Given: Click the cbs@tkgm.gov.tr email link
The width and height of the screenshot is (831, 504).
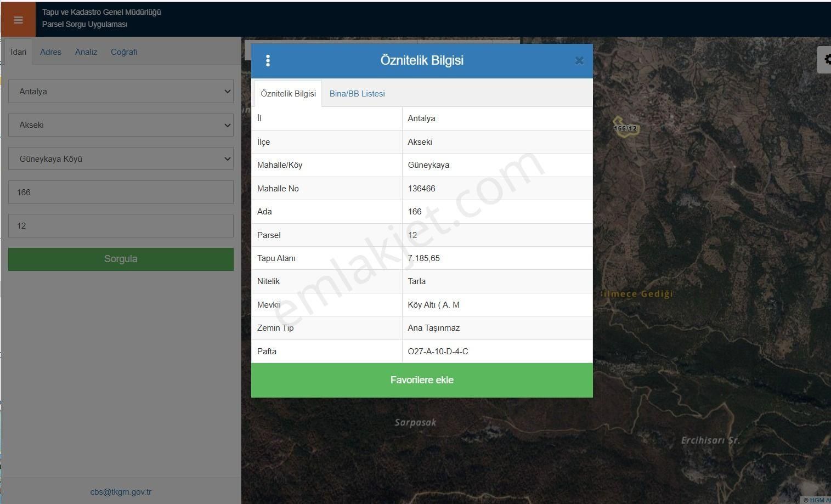Looking at the screenshot, I should click(x=121, y=492).
